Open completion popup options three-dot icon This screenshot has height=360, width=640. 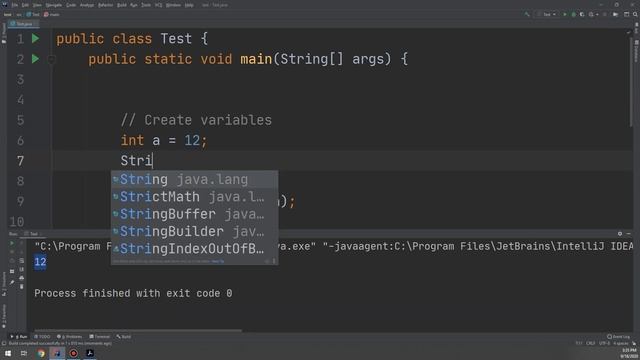pos(274,261)
